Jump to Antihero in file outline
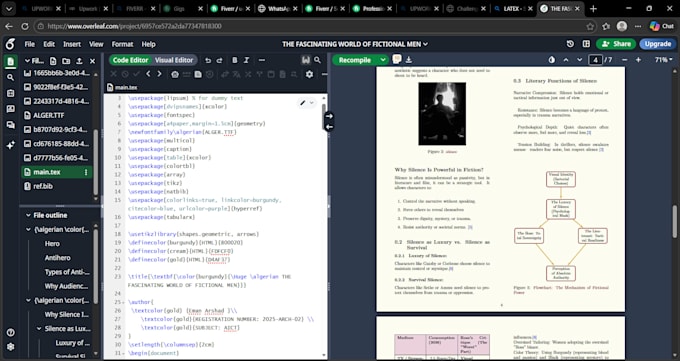 (x=57, y=258)
